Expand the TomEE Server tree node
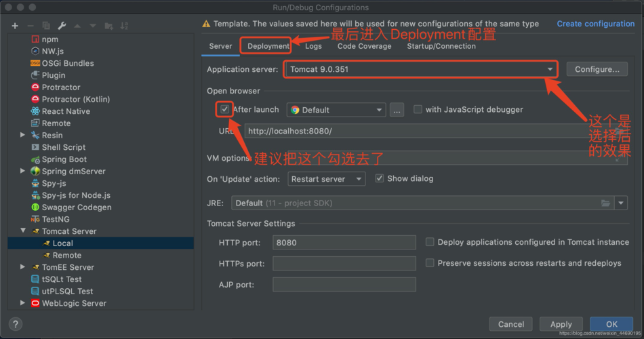The width and height of the screenshot is (644, 339). point(22,267)
